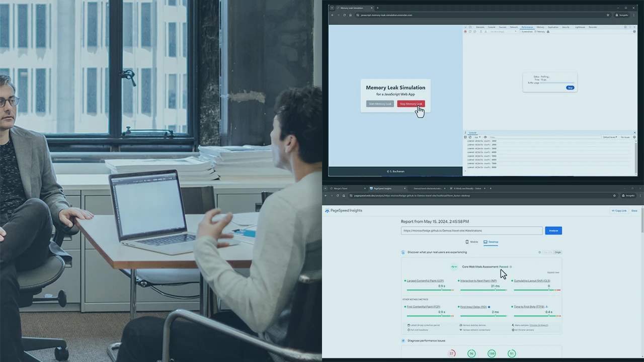Image resolution: width=644 pixels, height=362 pixels.
Task: Select the Mobile tab in PageSpeed Insights
Action: 472,242
